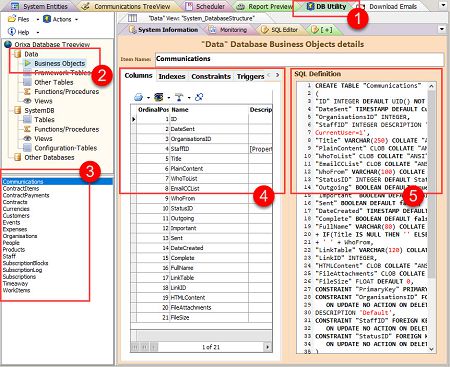Click the globe icon of Orixa Database Treeview

8,44
